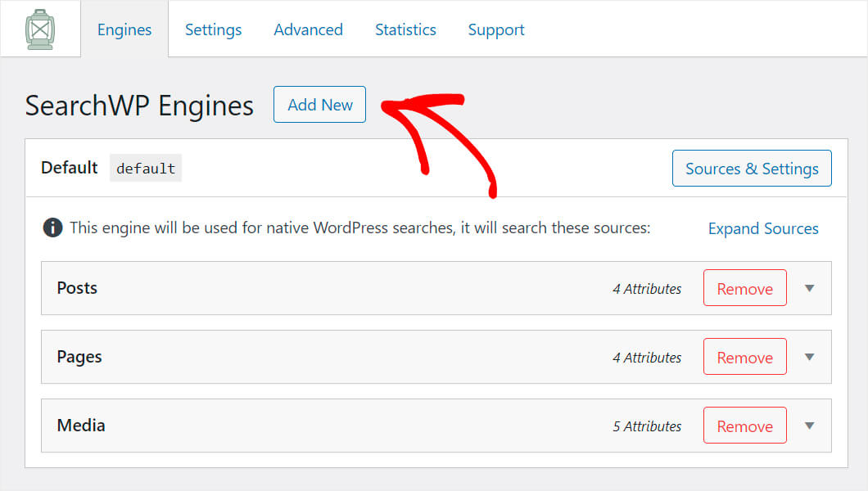This screenshot has width=868, height=491.
Task: Expand the Pages source arrow
Action: pos(809,357)
